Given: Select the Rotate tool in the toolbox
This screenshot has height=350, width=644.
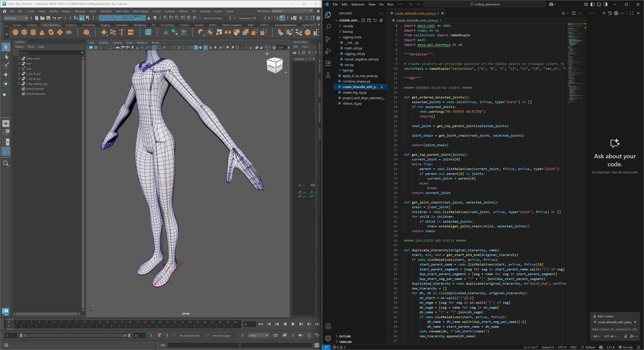Looking at the screenshot, I should (x=6, y=84).
